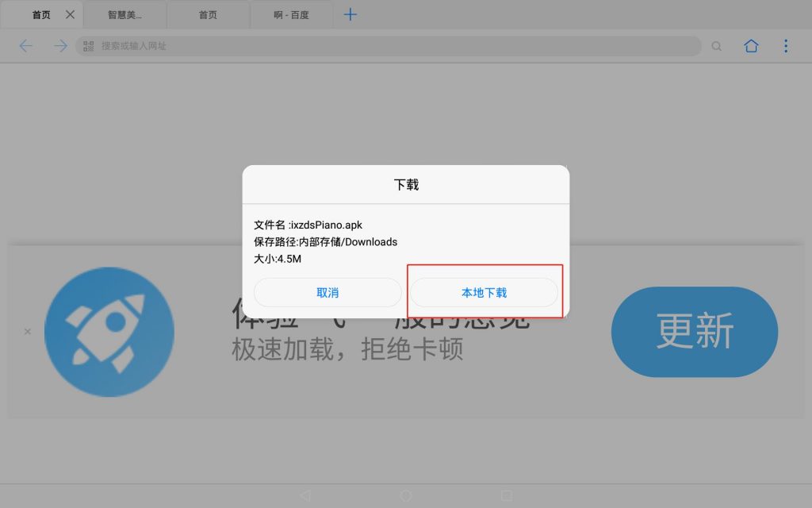Go back with the left arrow

click(26, 46)
